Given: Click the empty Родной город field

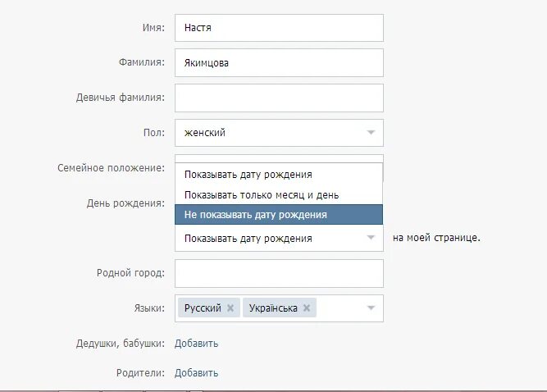Looking at the screenshot, I should coord(279,273).
